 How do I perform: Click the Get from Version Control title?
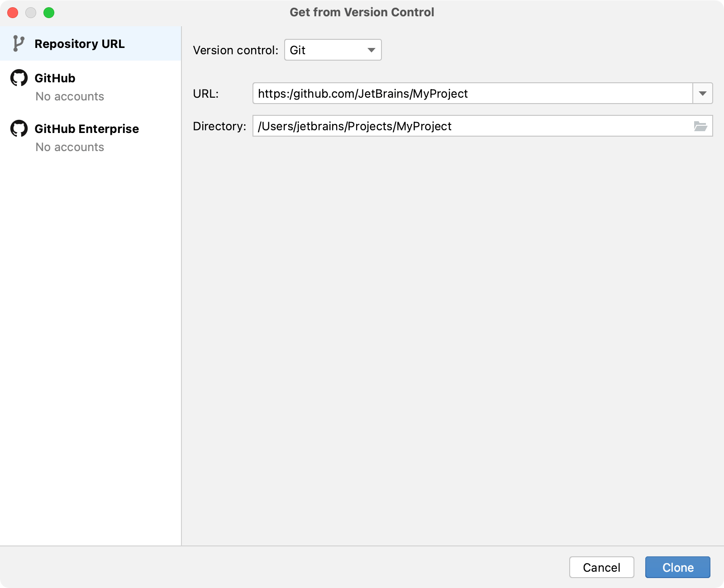(362, 12)
